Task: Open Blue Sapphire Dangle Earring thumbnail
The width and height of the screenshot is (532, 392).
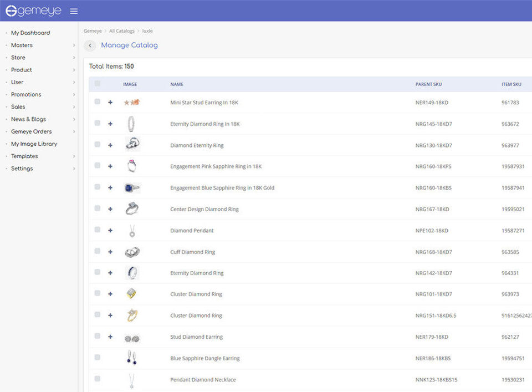Action: pos(132,358)
